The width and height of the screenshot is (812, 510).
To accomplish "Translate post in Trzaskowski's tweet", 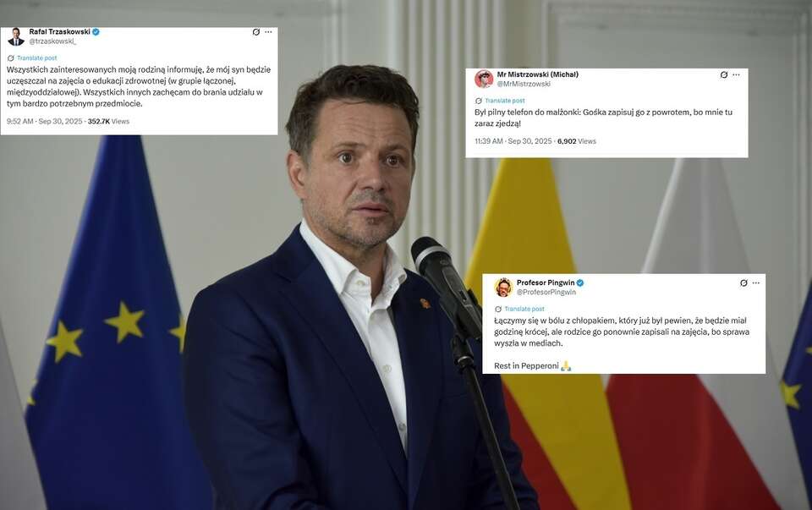I will [36, 58].
